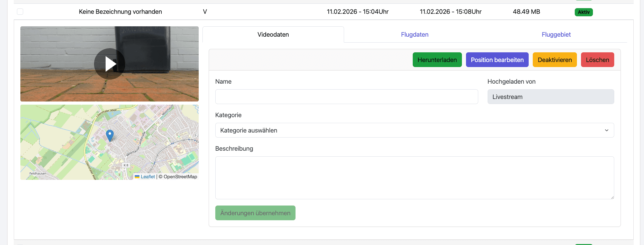This screenshot has width=644, height=245.
Task: Switch to the Flugdaten tab
Action: pyautogui.click(x=414, y=34)
